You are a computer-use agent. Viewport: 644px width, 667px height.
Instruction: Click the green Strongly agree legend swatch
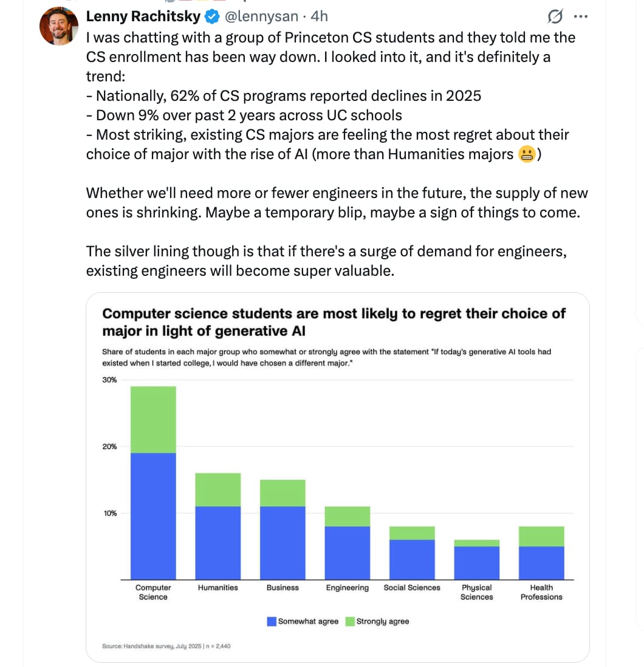tap(350, 621)
